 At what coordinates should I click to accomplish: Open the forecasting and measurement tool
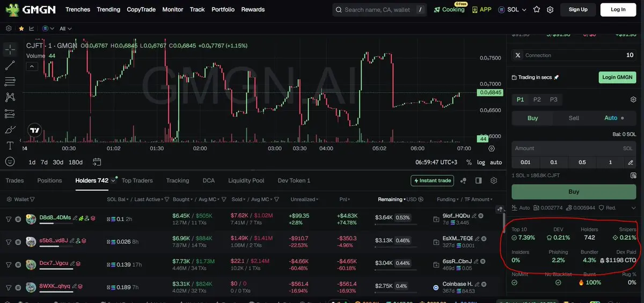pos(10,114)
